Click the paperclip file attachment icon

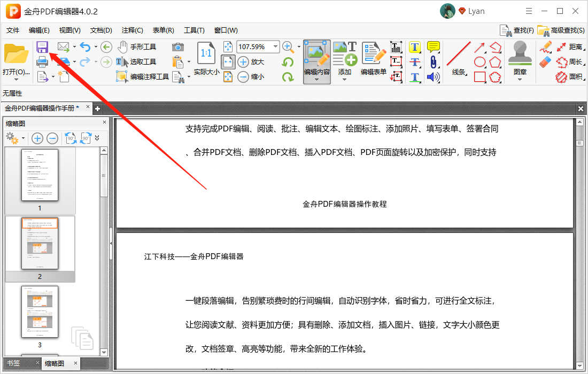tap(434, 62)
